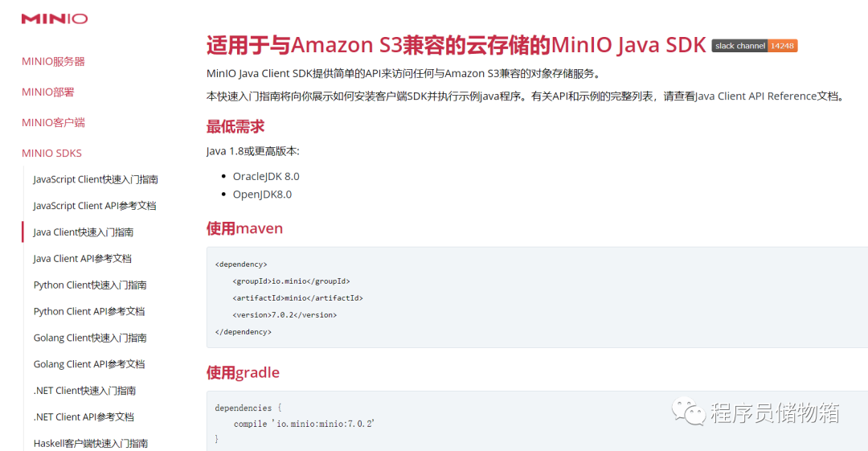Viewport: 868px width, 451px height.
Task: Click the closing dependency tag line
Action: coord(243,332)
